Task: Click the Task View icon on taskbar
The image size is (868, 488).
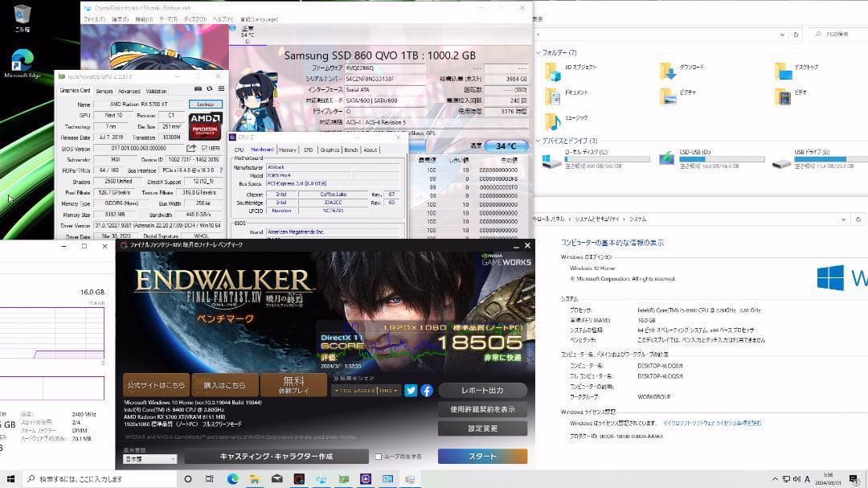Action: [209, 478]
